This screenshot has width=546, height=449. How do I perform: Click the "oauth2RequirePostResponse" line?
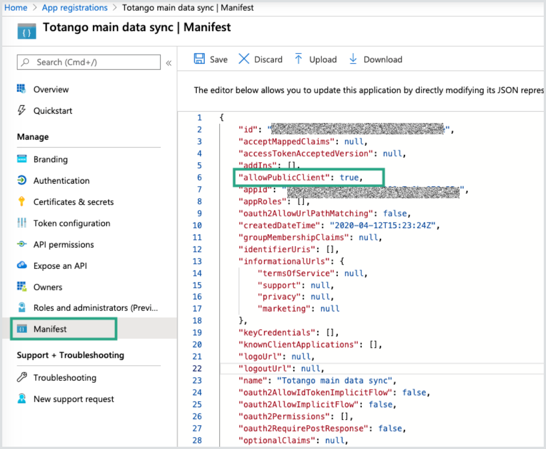(x=322, y=428)
